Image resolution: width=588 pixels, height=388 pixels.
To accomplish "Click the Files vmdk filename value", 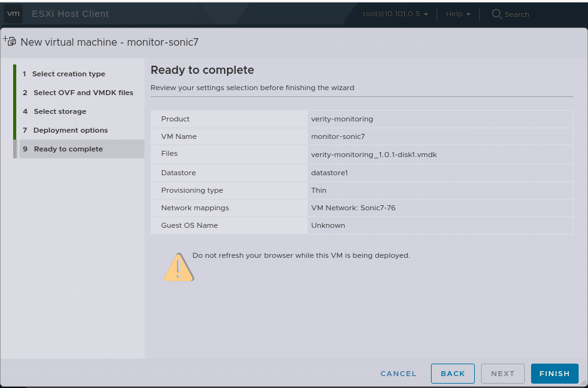I will [373, 155].
